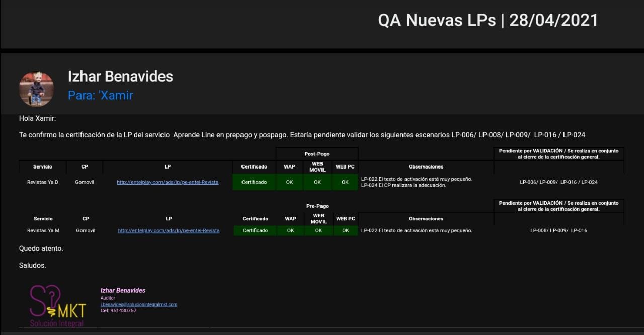Click the WEB PC OK cell for Revistas Ya M
Viewport: 644px width, 335px height.
(x=346, y=231)
